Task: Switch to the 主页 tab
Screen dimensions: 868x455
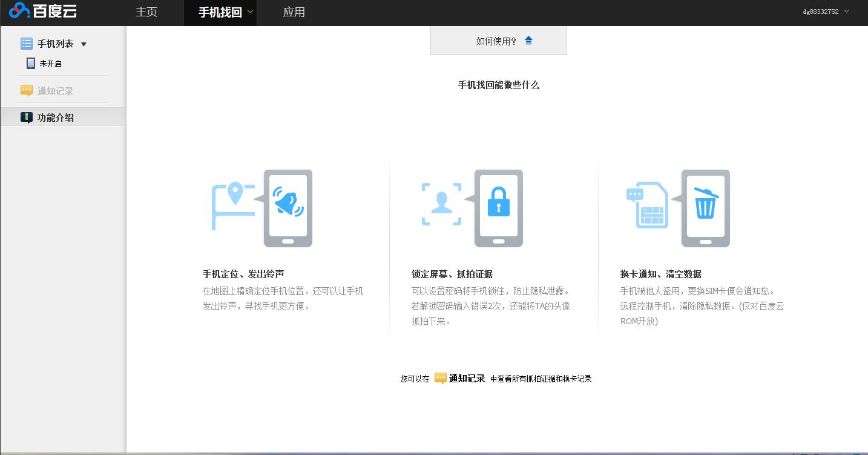Action: [x=145, y=12]
